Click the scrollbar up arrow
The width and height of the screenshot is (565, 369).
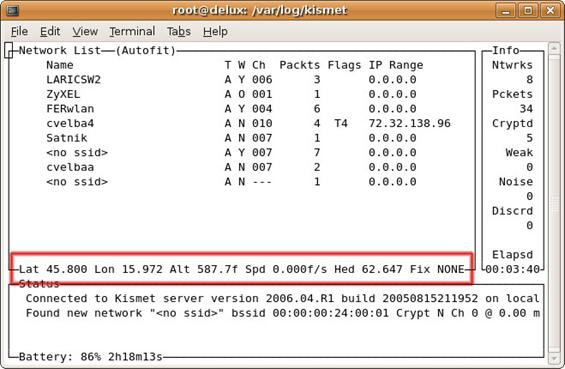pos(554,48)
